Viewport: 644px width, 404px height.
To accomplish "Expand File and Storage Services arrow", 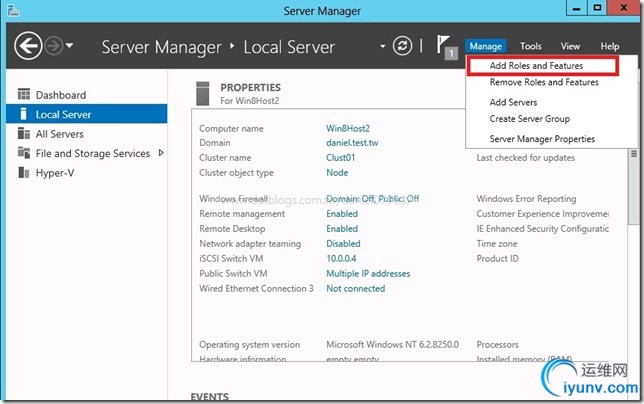I will [x=161, y=153].
